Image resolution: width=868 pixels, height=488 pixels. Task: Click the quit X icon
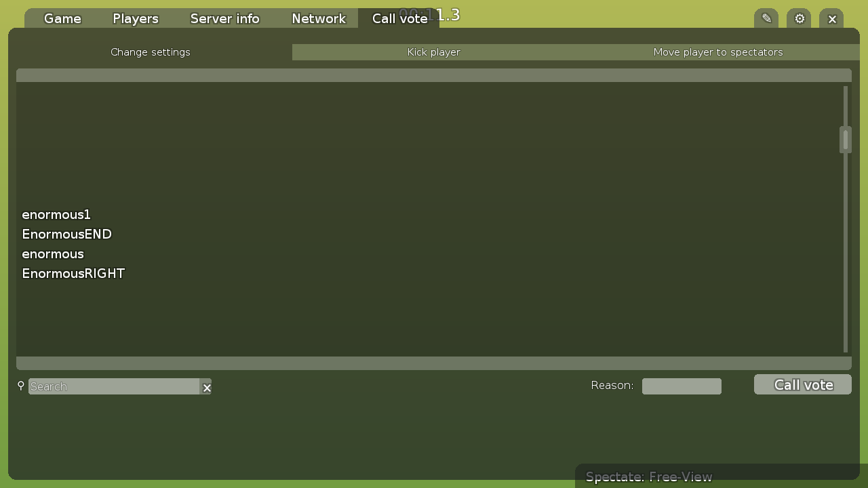pyautogui.click(x=831, y=18)
